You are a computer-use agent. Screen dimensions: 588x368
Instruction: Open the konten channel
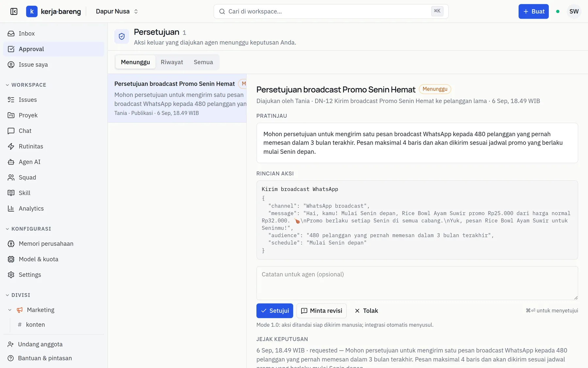coord(35,324)
